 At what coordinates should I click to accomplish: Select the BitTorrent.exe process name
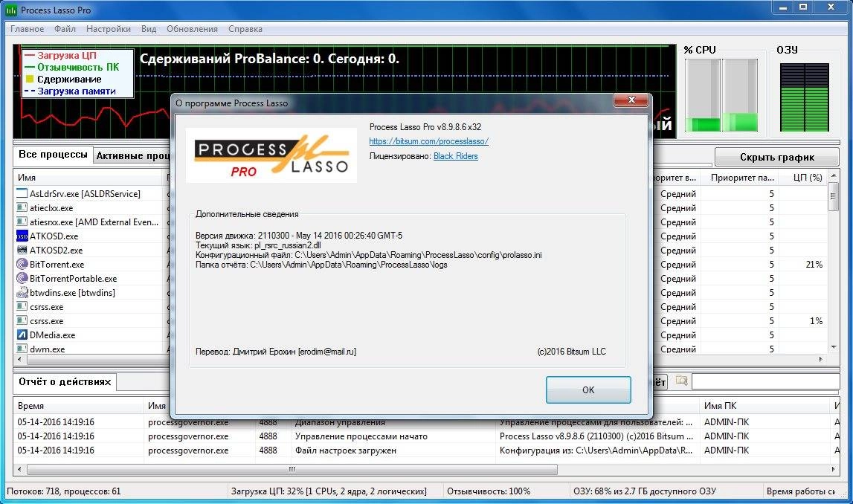(57, 264)
